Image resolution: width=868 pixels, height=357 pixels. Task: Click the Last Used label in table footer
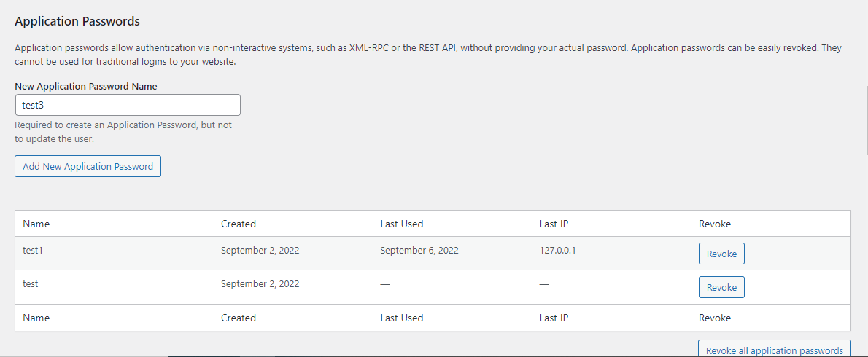(x=401, y=318)
